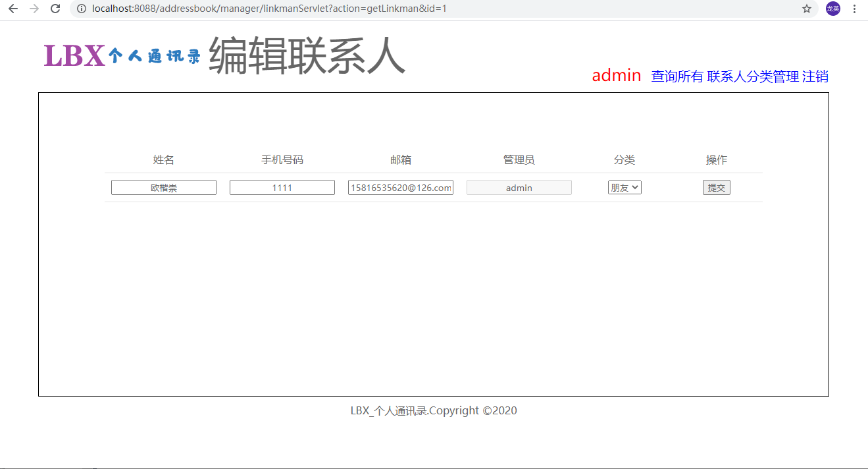Click the LBX 个人通讯录 logo

(122, 56)
